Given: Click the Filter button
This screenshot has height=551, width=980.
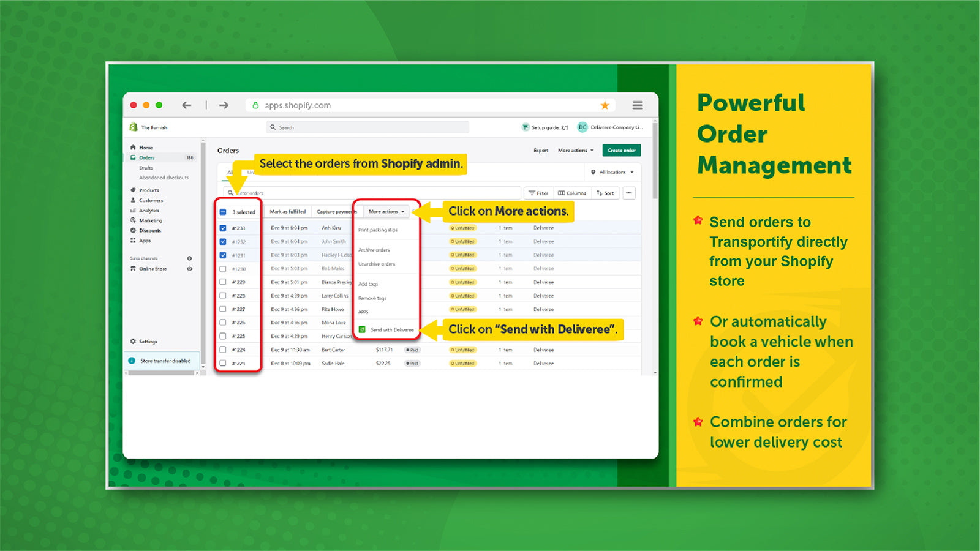Looking at the screenshot, I should pos(538,193).
